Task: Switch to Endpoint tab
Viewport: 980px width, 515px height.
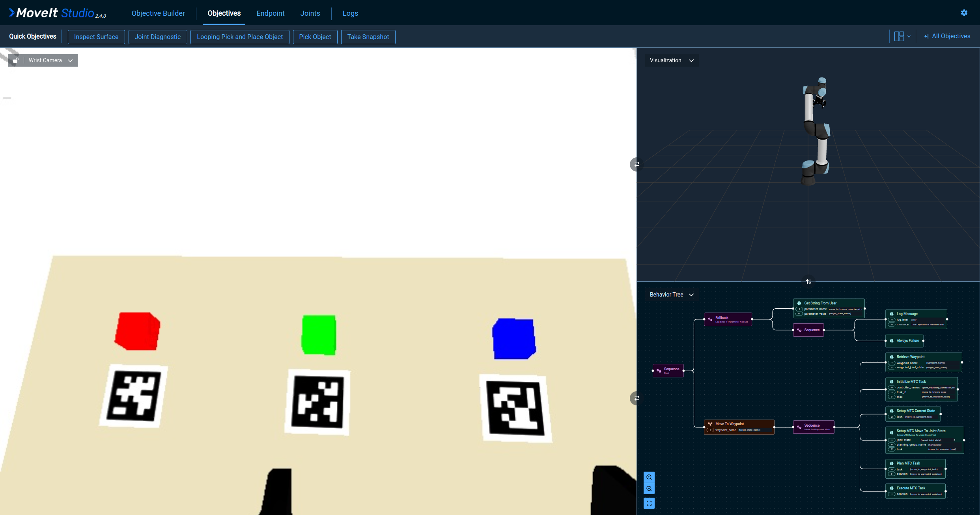Action: click(x=270, y=13)
